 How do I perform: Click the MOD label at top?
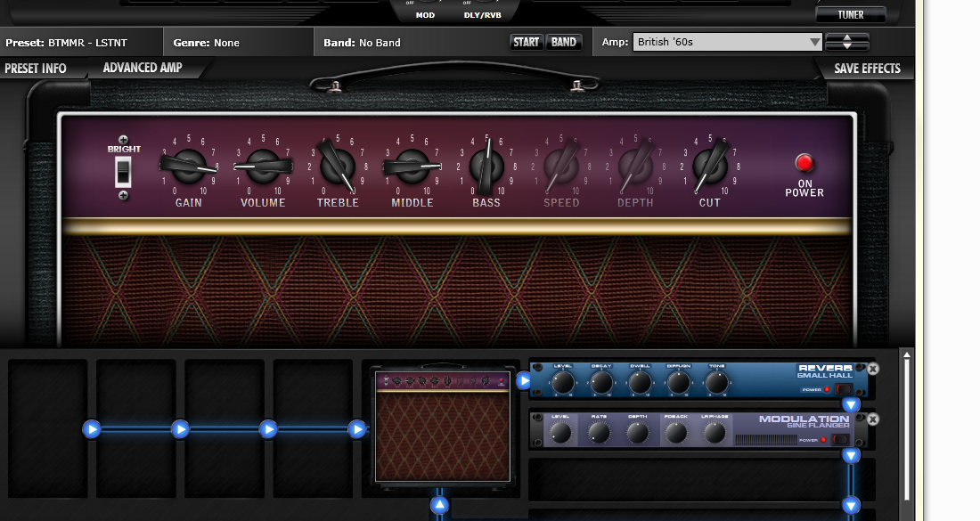pyautogui.click(x=425, y=15)
